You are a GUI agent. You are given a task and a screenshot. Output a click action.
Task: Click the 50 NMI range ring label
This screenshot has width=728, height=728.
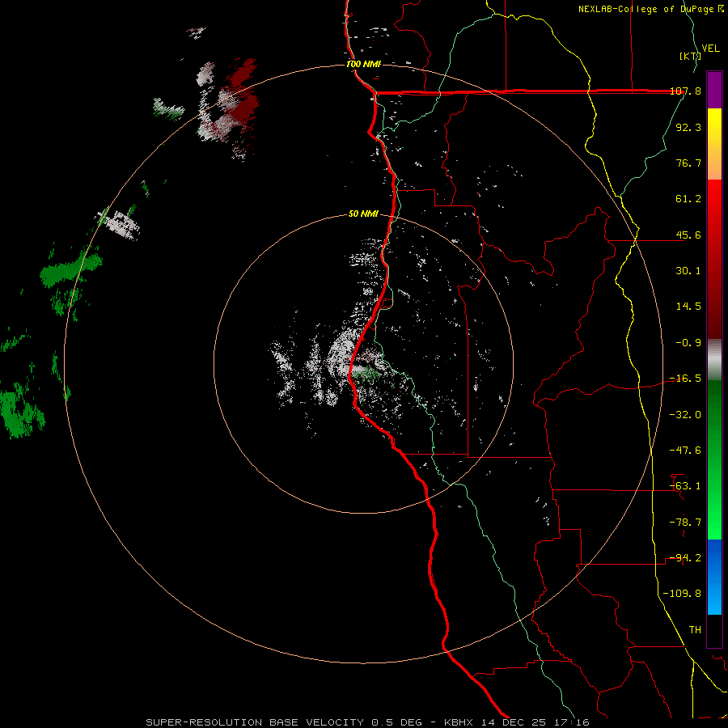pyautogui.click(x=363, y=214)
